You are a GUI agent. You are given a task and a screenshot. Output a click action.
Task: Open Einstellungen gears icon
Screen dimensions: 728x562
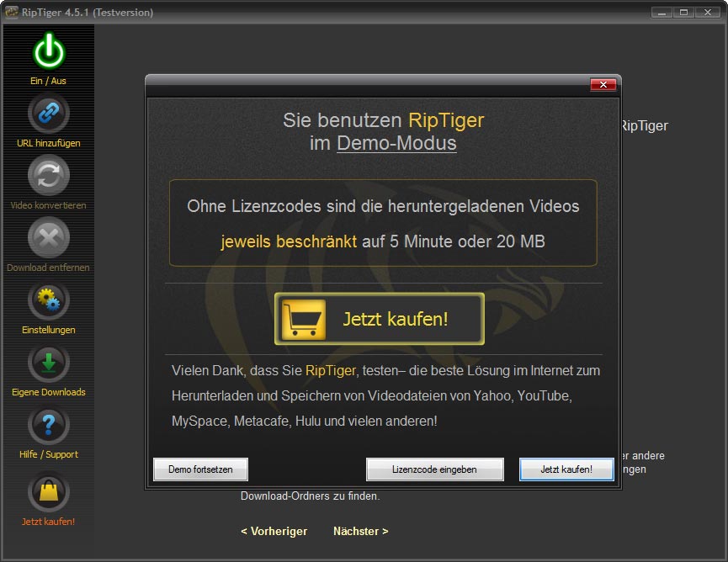(x=48, y=300)
